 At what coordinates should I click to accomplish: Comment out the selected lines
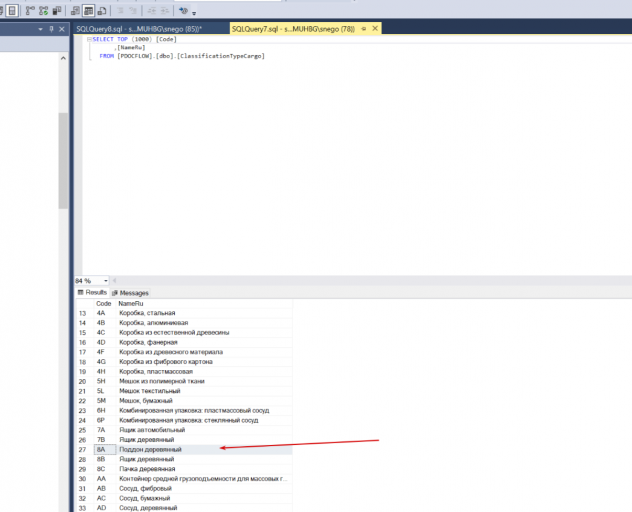[120, 11]
